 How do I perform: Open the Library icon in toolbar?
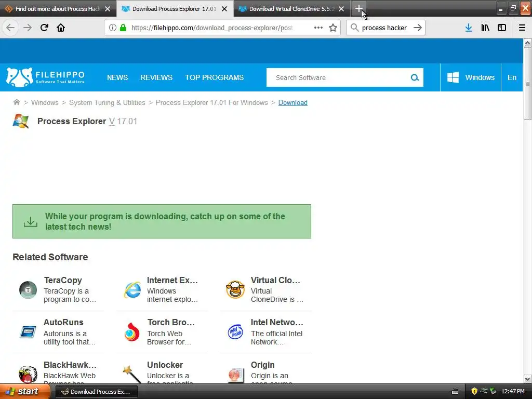coord(485,28)
